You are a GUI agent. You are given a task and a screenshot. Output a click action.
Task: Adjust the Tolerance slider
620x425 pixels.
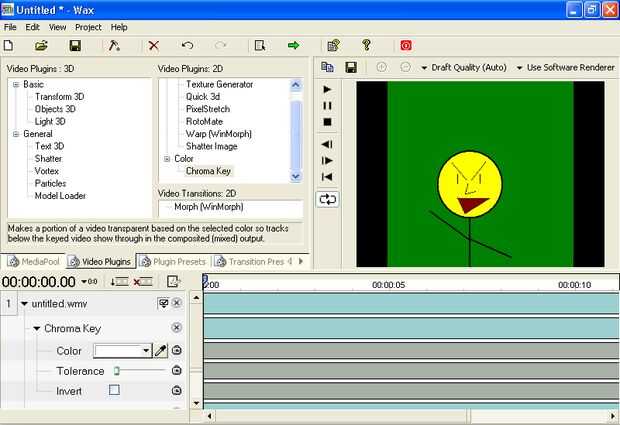(x=117, y=370)
